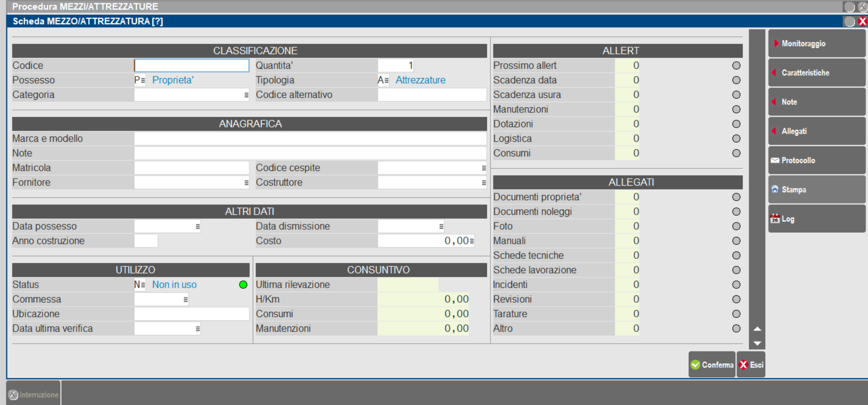
Task: Select the Manutenzioni alert radio button
Action: [736, 110]
